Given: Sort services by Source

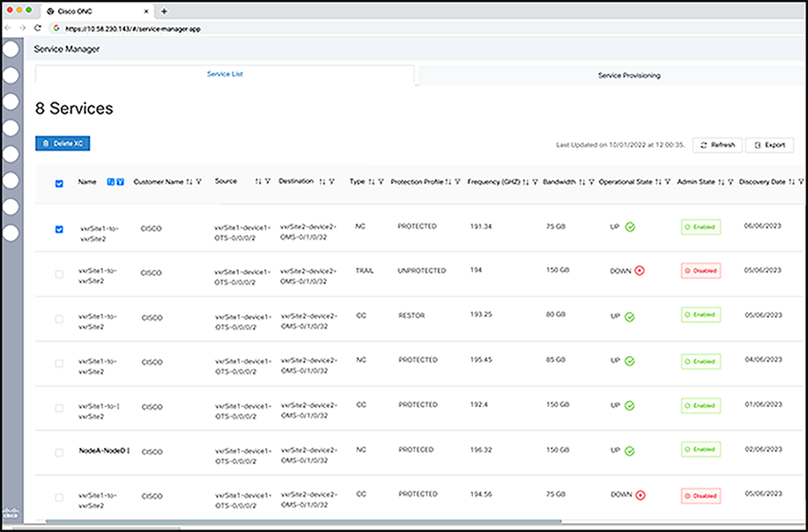Looking at the screenshot, I should (x=258, y=181).
